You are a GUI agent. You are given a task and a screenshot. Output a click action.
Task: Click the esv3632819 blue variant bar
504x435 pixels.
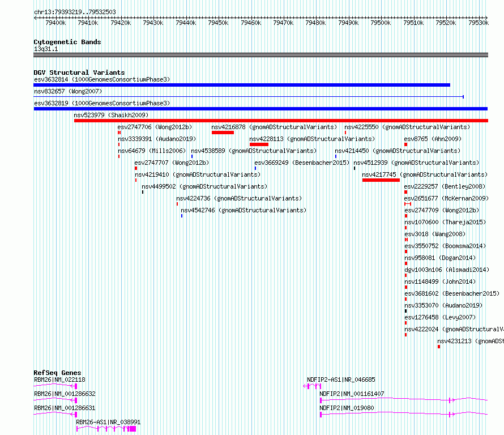(x=260, y=109)
